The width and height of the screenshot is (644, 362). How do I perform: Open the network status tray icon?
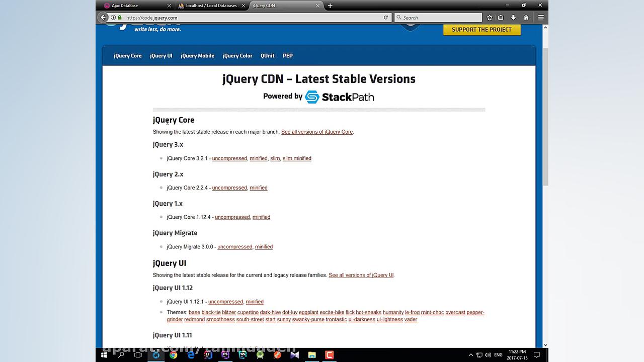tap(479, 355)
